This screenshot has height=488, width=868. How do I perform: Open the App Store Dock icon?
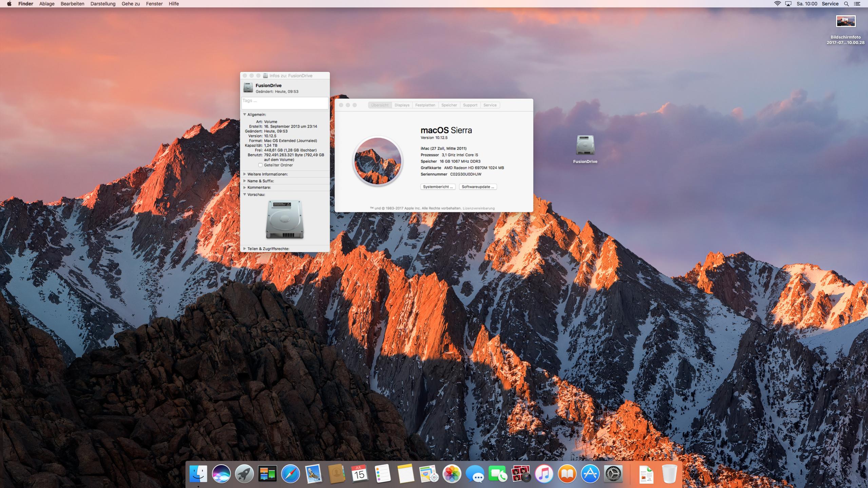[590, 474]
